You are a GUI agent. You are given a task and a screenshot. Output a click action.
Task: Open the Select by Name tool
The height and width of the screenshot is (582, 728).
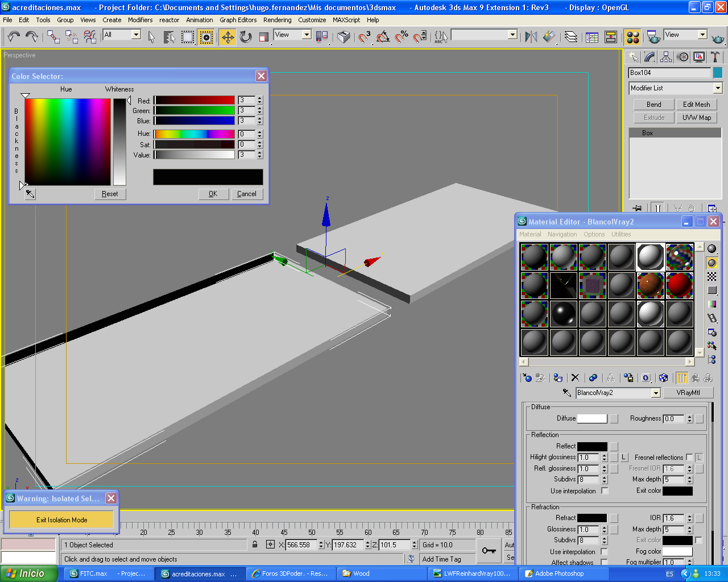point(169,37)
